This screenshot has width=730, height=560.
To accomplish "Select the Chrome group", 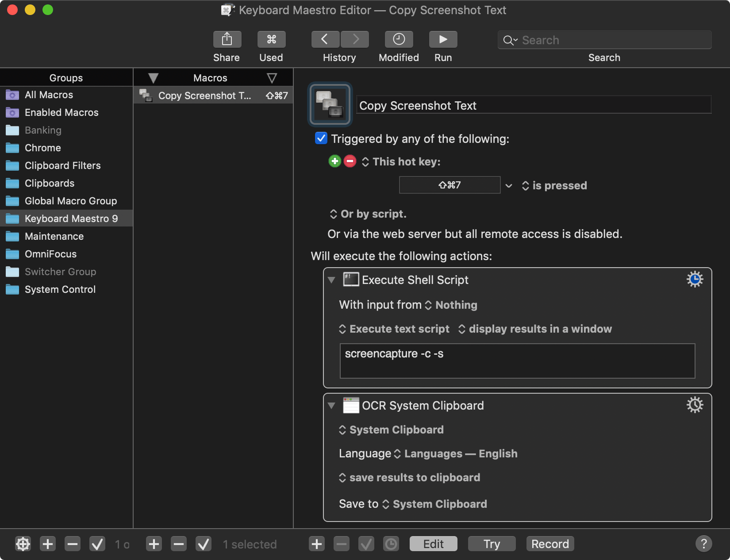I will (66, 148).
